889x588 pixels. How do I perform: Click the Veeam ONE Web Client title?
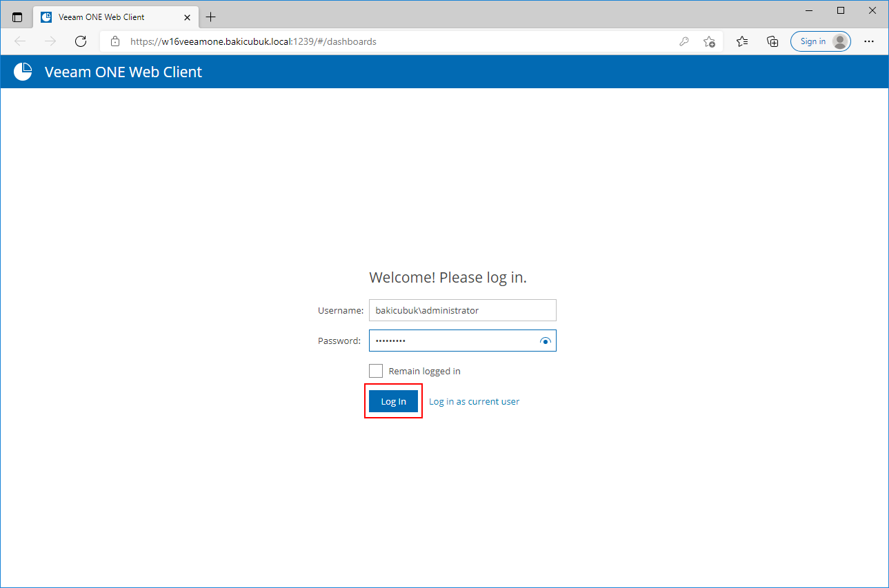point(123,72)
